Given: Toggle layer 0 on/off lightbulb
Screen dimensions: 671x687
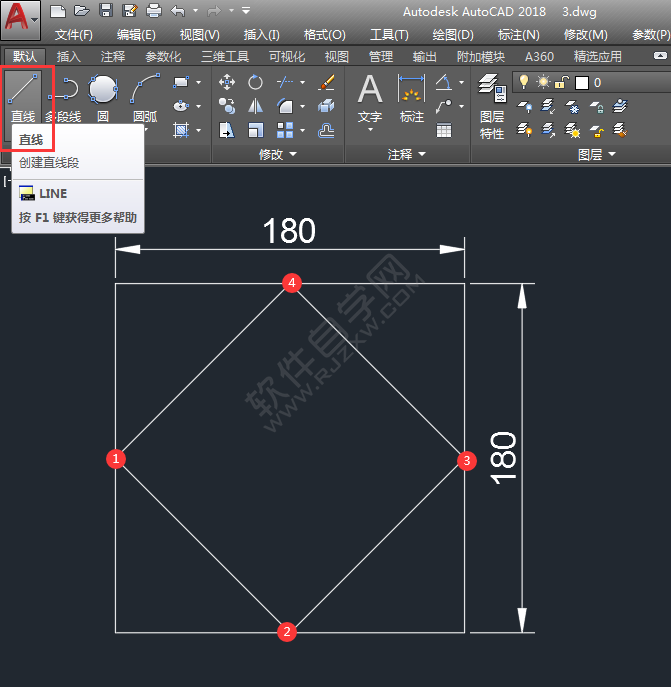Looking at the screenshot, I should [523, 82].
